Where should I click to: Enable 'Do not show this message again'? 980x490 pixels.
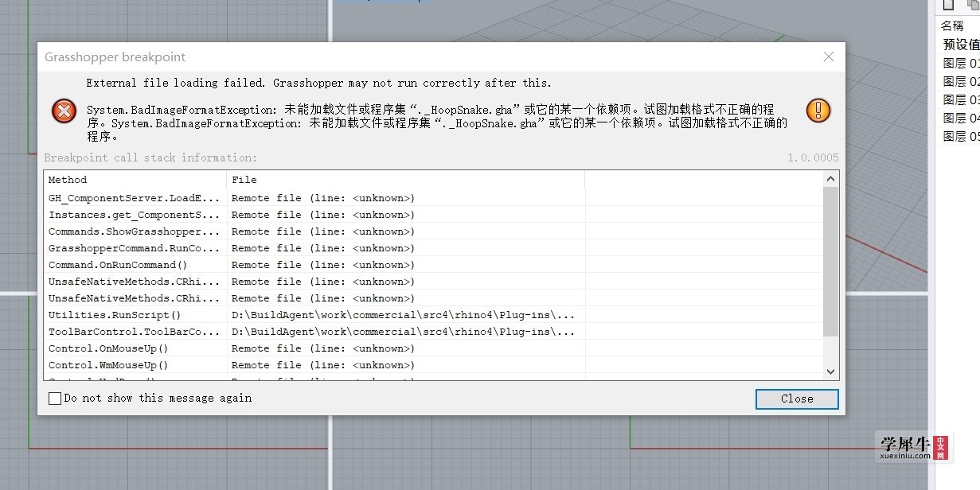click(55, 399)
